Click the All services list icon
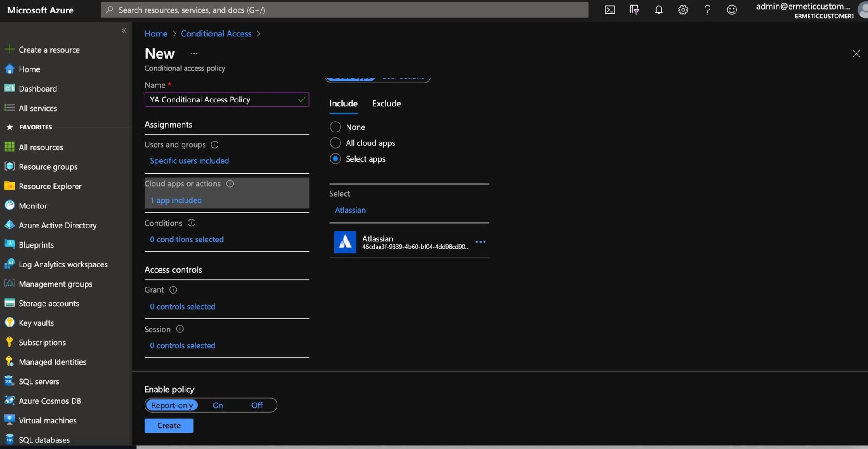Image resolution: width=868 pixels, height=449 pixels. (9, 108)
